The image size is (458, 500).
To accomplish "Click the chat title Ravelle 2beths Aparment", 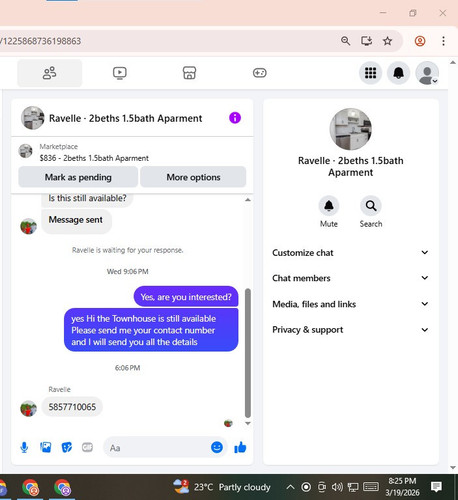I will click(125, 118).
